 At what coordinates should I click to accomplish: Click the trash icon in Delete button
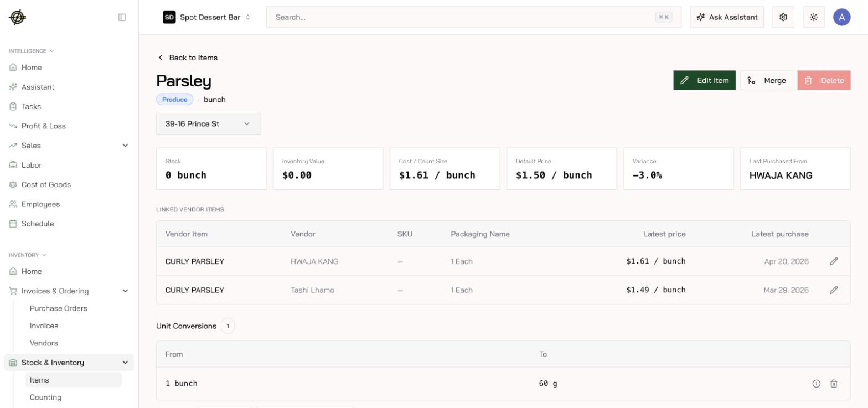point(808,80)
